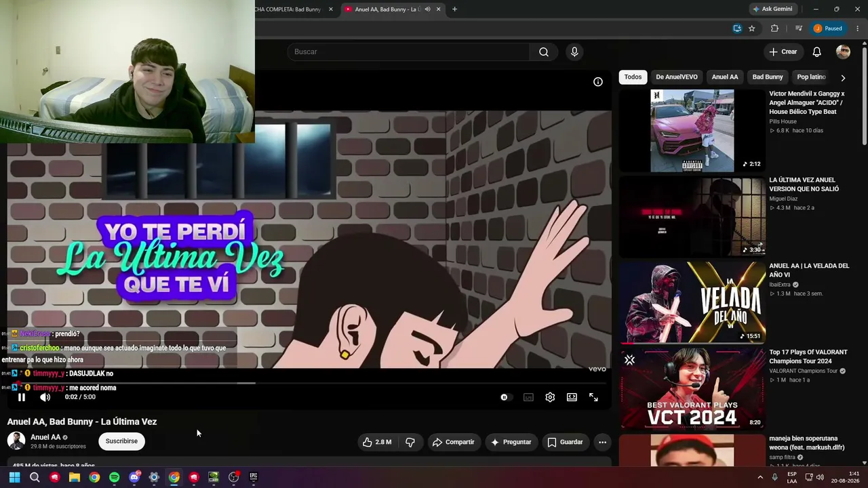Image resolution: width=868 pixels, height=488 pixels.
Task: Select the Todos filter chip
Action: 633,77
